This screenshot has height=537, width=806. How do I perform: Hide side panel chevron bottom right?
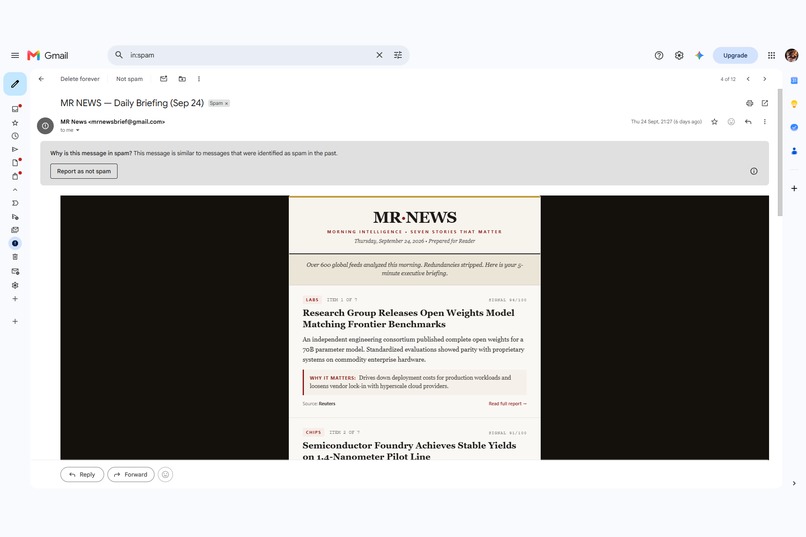794,484
